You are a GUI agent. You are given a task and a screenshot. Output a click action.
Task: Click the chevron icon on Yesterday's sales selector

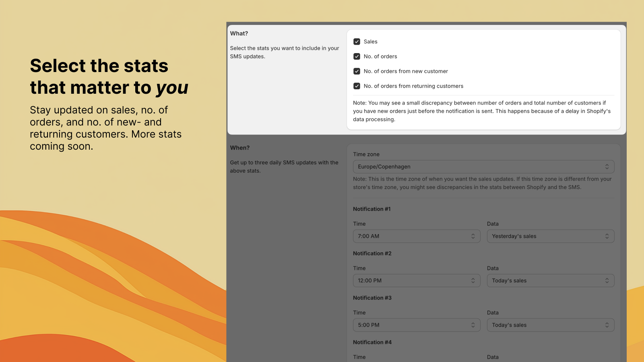607,236
